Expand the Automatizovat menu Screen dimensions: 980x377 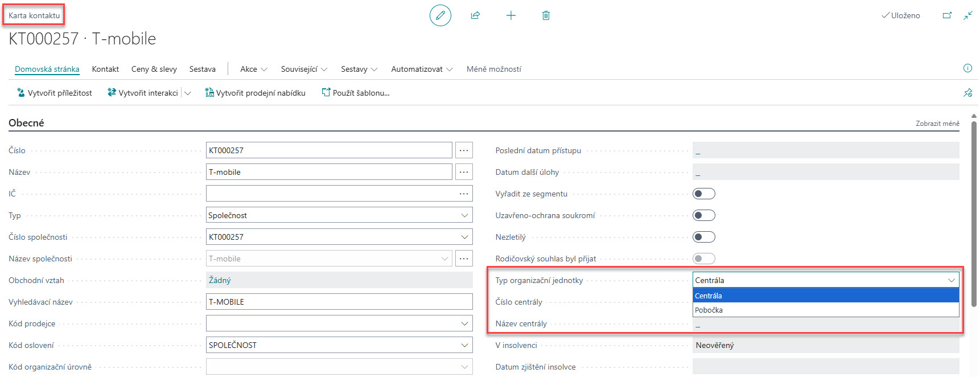pos(422,69)
